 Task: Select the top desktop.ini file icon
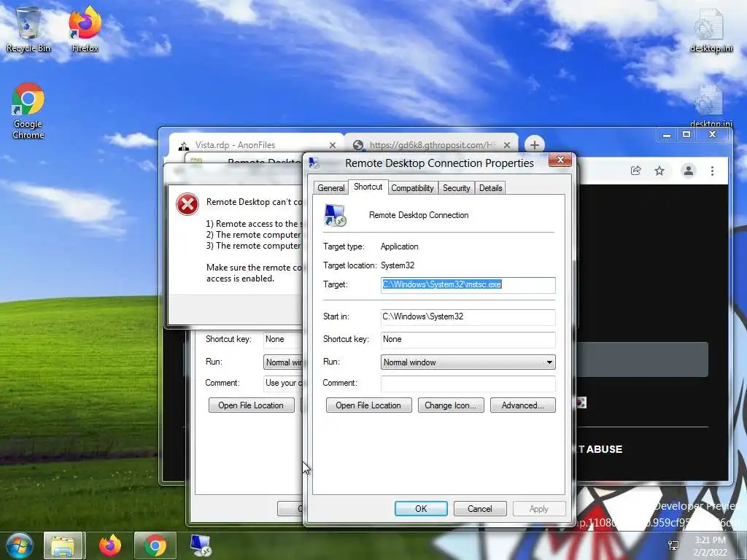click(x=711, y=29)
